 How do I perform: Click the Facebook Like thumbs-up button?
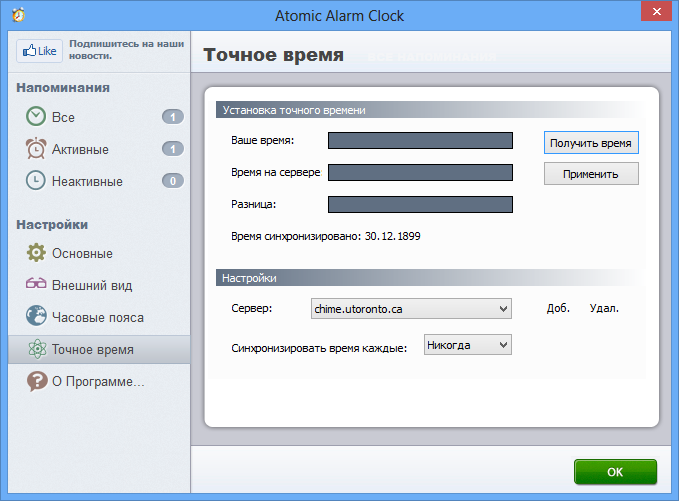tap(39, 51)
